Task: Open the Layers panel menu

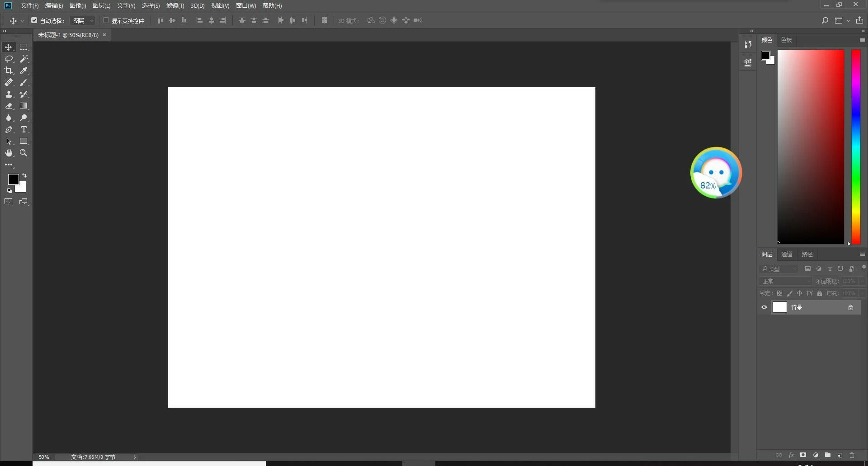Action: (x=862, y=254)
